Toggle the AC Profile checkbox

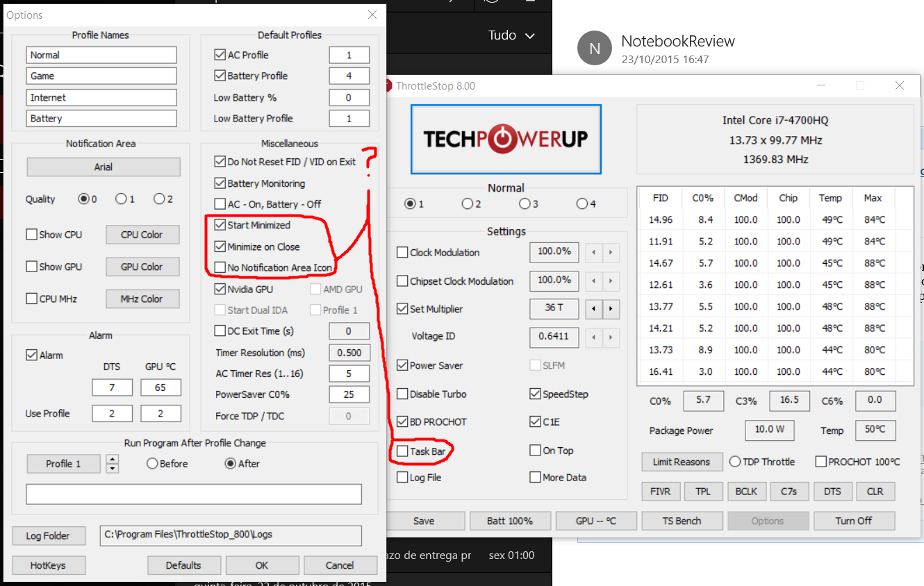coord(220,55)
